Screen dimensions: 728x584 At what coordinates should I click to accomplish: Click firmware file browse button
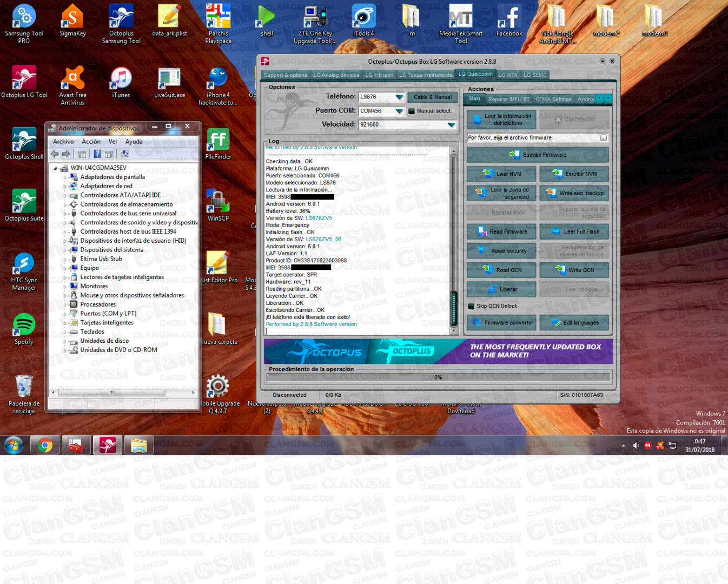[x=604, y=138]
